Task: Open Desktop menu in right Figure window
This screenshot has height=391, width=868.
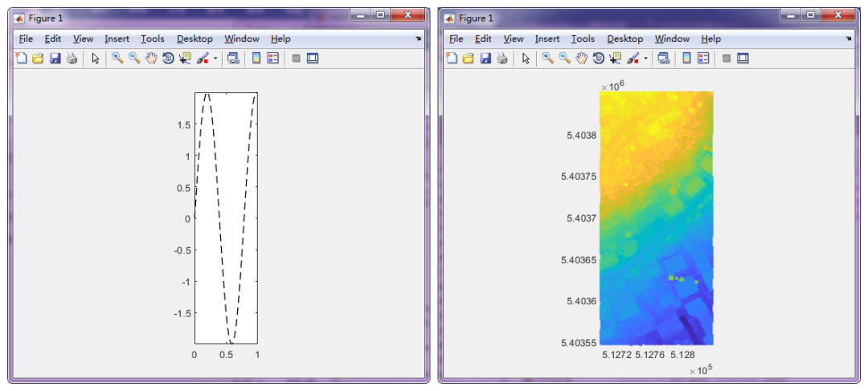Action: coord(625,39)
